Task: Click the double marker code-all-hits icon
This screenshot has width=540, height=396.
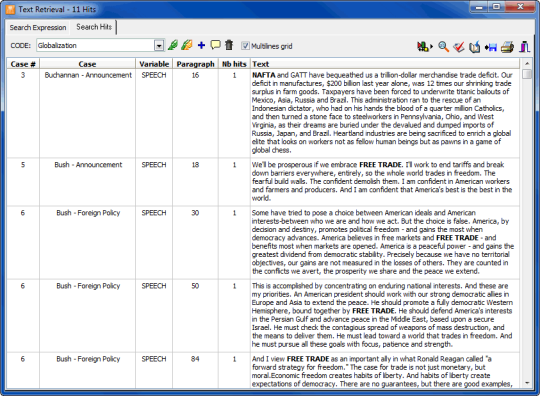Action: point(187,45)
